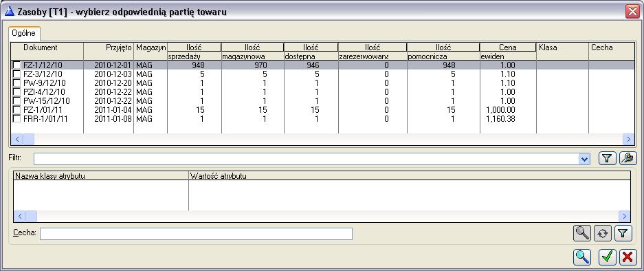The image size is (644, 271).
Task: Confirm selection with the green checkmark
Action: (607, 257)
